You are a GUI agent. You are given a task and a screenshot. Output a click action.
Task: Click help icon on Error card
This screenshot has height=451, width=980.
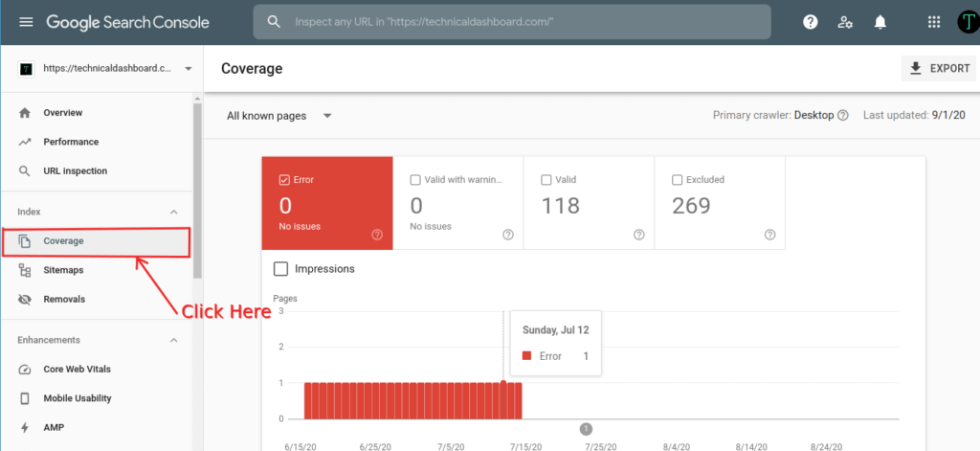click(x=377, y=236)
